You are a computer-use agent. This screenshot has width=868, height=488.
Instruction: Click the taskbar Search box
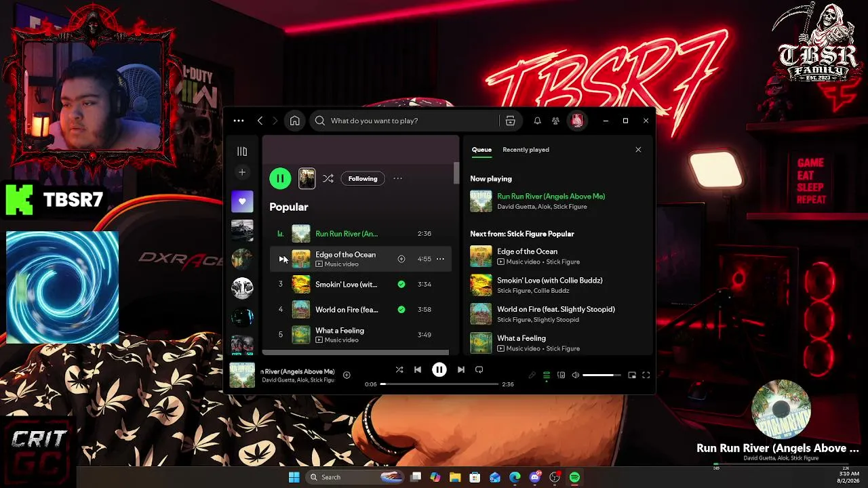point(356,477)
